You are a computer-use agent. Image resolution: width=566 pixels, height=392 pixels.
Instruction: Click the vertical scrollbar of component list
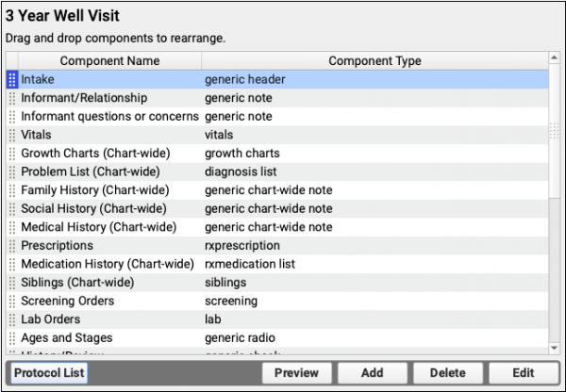click(x=555, y=207)
